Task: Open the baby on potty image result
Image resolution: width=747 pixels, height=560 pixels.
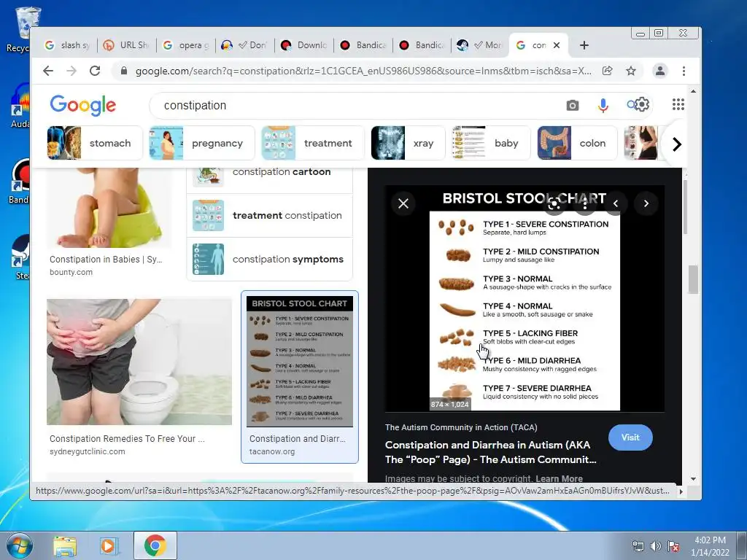Action: 109,208
